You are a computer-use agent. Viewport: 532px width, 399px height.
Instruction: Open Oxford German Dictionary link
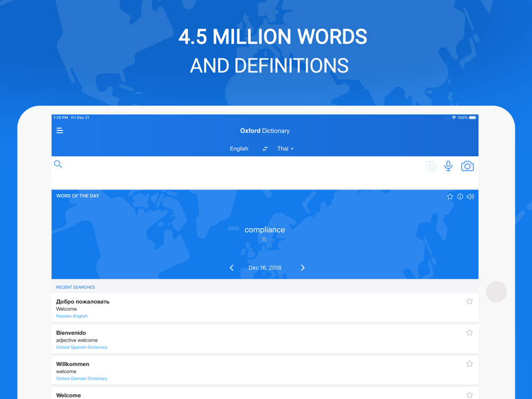(81, 378)
